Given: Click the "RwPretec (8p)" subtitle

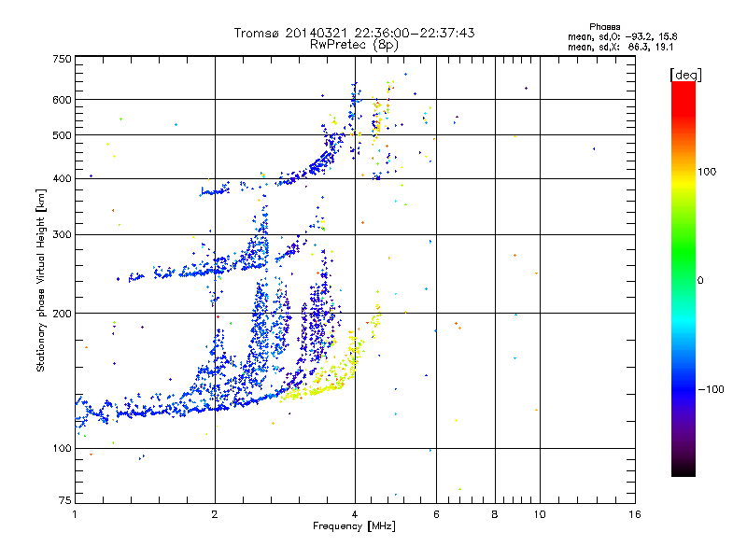Looking at the screenshot, I should 354,45.
